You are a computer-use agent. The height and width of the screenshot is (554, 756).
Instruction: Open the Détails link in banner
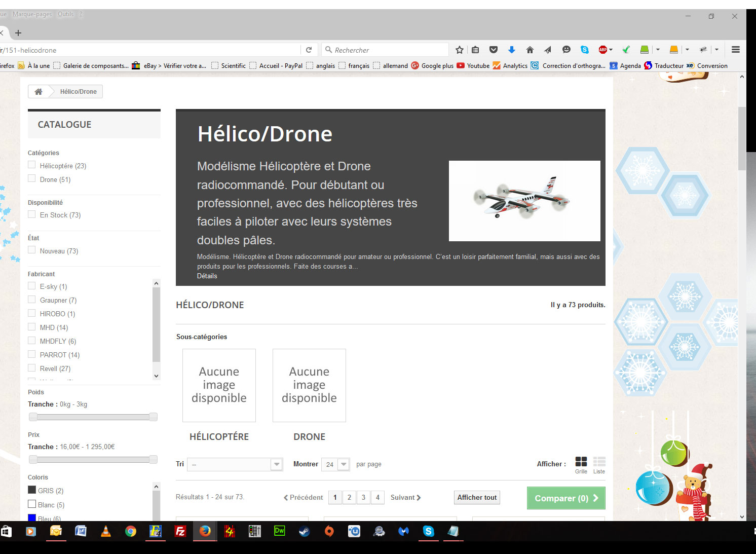(207, 276)
